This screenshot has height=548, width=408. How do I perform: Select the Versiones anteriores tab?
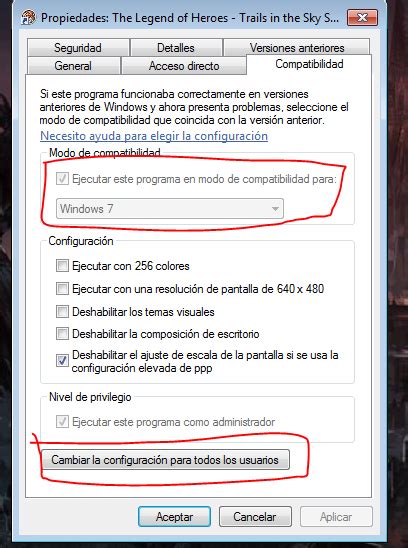(297, 47)
